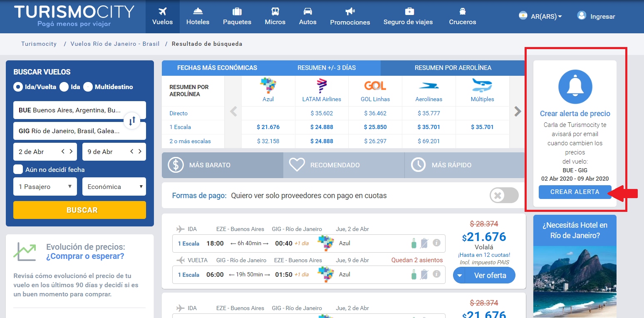
Task: Click Turismocity breadcrumb link
Action: (x=39, y=44)
